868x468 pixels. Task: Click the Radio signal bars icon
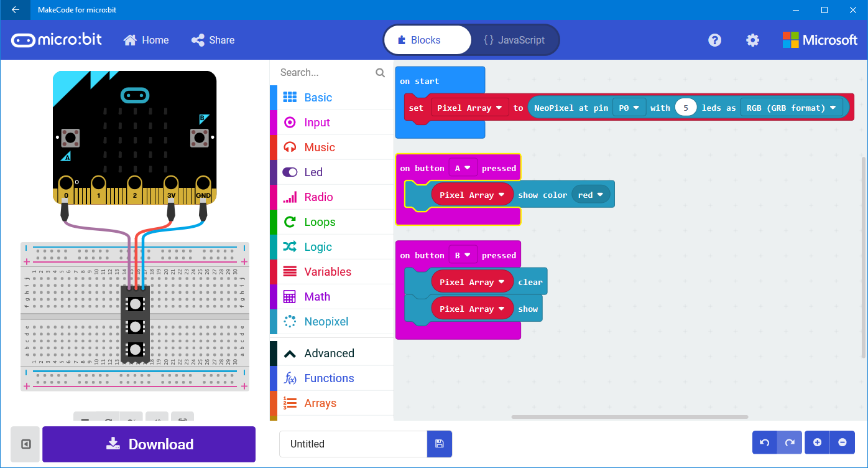pyautogui.click(x=290, y=197)
